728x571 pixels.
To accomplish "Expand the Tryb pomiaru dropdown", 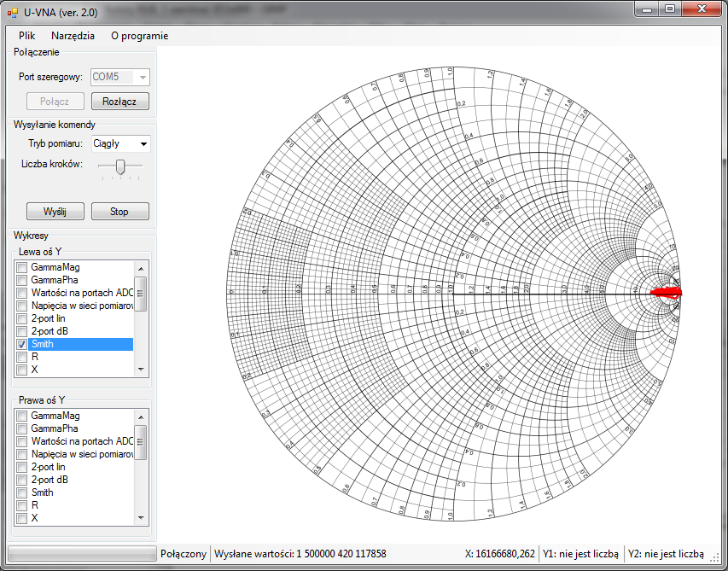I will (142, 143).
